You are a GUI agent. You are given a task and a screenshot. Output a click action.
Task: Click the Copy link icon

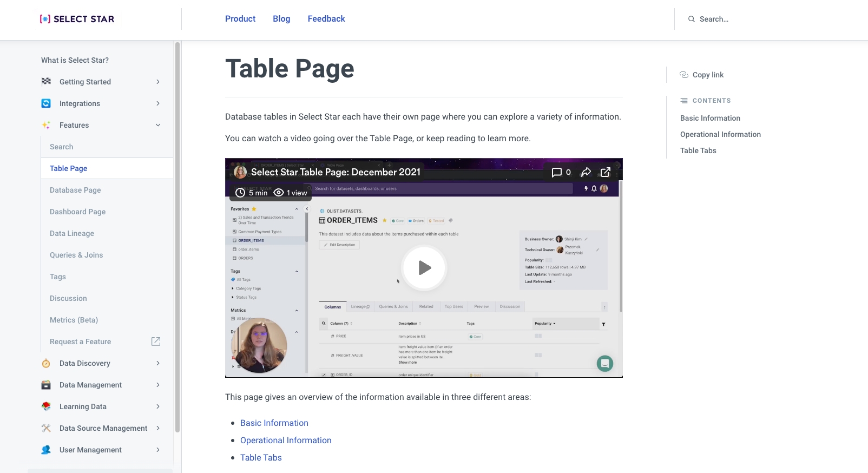(684, 75)
